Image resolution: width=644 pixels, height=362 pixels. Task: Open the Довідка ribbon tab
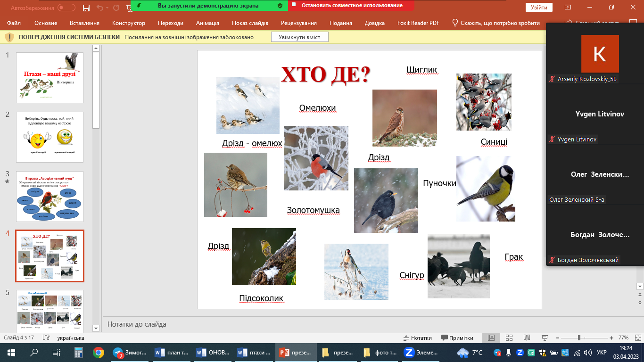click(x=375, y=23)
